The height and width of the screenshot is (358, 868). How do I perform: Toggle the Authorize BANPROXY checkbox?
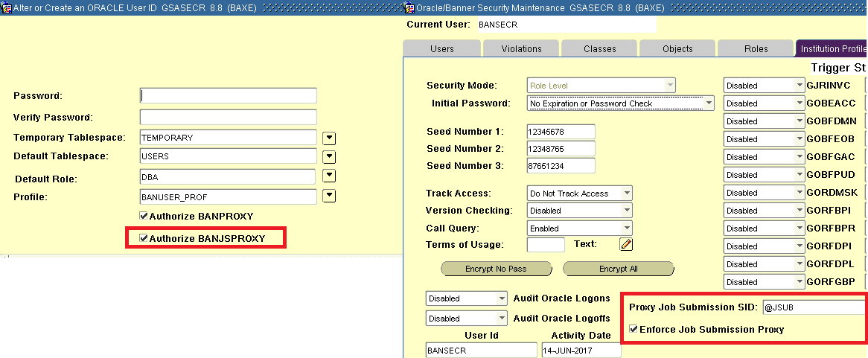(x=144, y=216)
